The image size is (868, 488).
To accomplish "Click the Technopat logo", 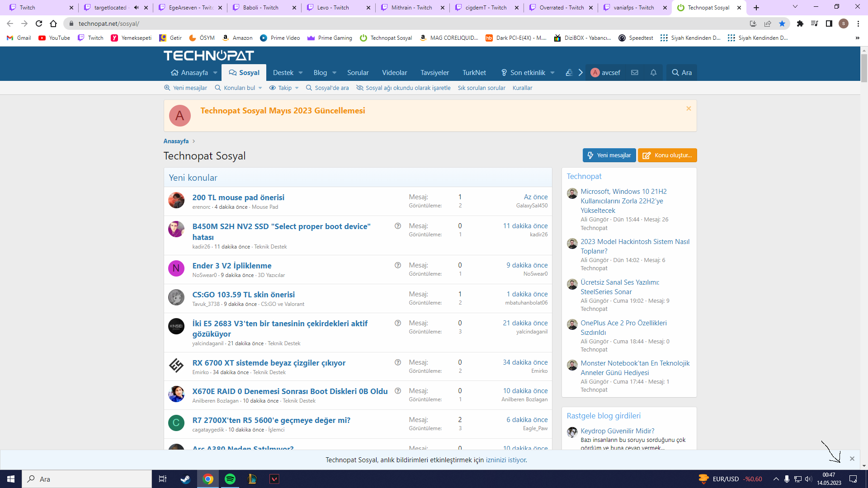I will [208, 56].
